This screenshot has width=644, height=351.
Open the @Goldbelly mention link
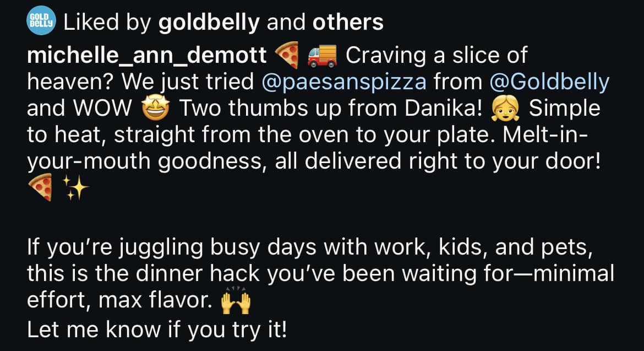point(549,82)
